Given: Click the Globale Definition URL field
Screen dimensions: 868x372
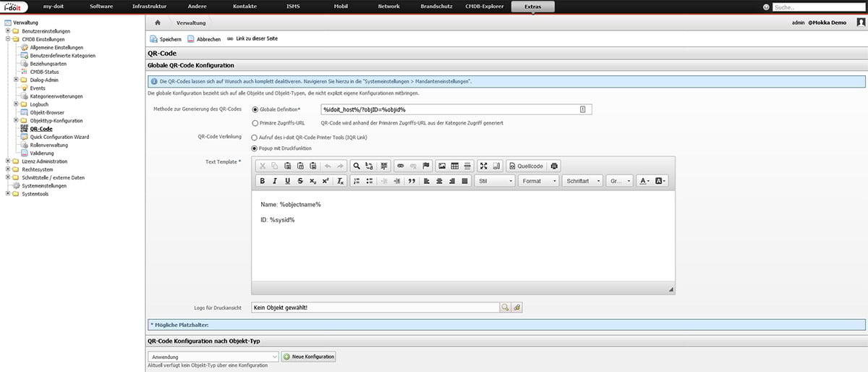Looking at the screenshot, I should point(456,109).
